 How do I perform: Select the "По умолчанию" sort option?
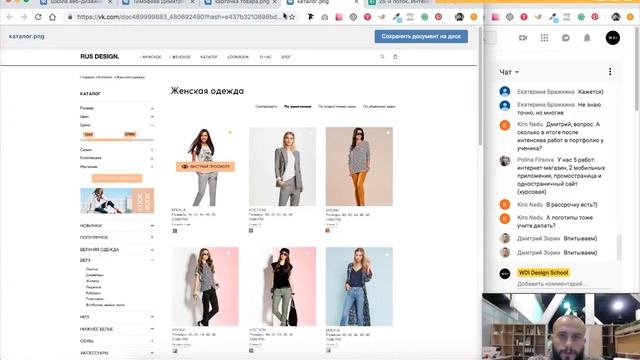click(x=298, y=107)
